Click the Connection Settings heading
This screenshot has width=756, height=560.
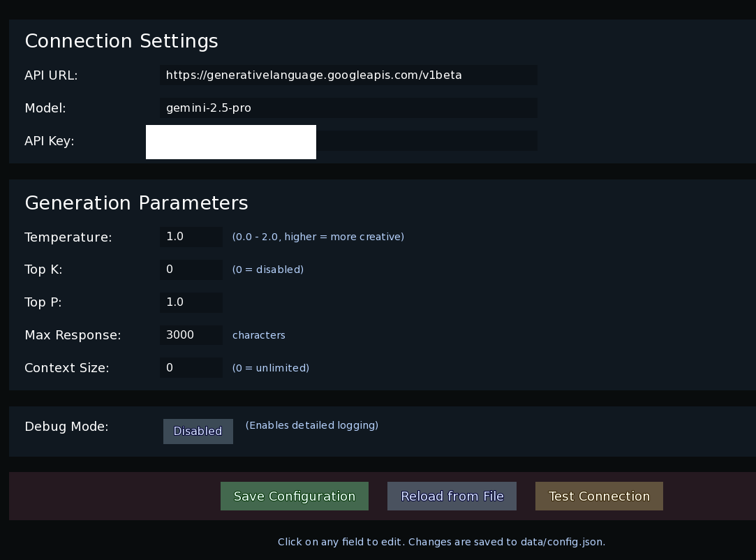pyautogui.click(x=121, y=41)
